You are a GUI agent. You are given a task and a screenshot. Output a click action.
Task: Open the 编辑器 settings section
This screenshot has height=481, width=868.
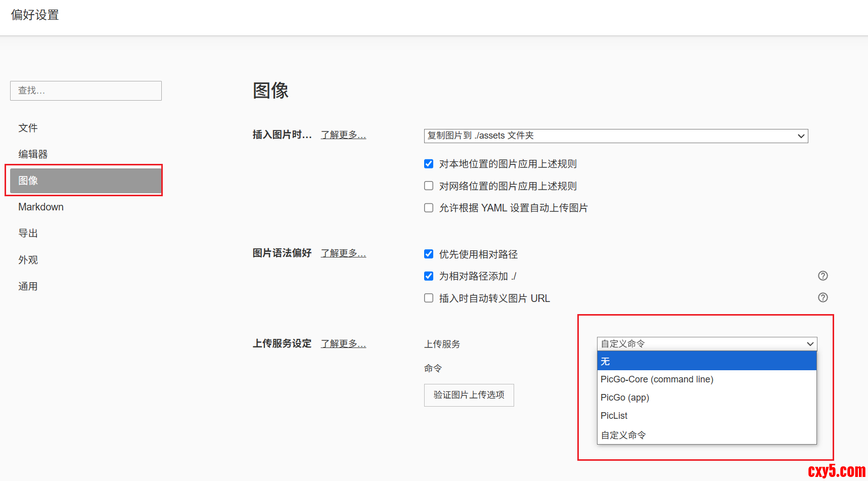[x=33, y=154]
